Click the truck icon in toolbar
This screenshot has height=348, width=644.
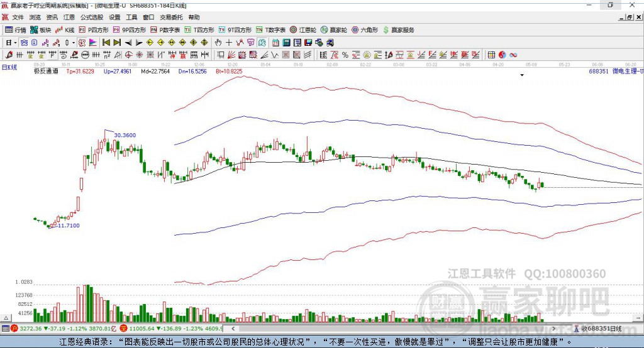330,43
